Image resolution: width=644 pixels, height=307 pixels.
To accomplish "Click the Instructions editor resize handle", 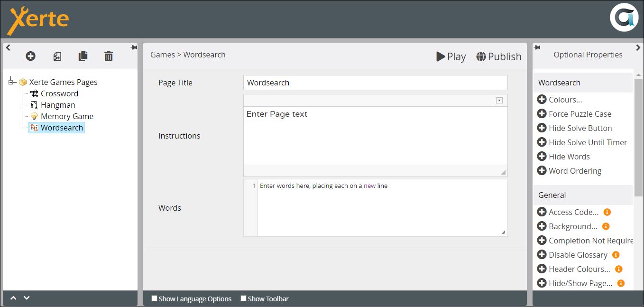I will (503, 172).
